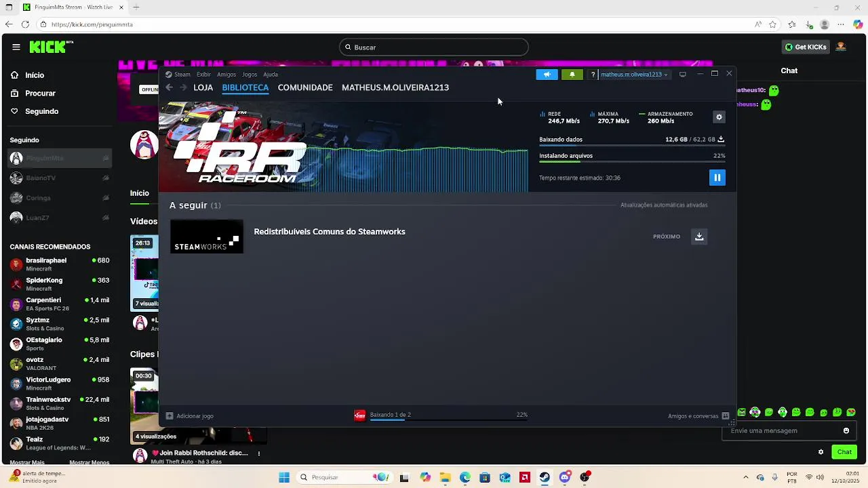Image resolution: width=868 pixels, height=488 pixels.
Task: Show hidden system tray icons chevron
Action: (x=745, y=477)
